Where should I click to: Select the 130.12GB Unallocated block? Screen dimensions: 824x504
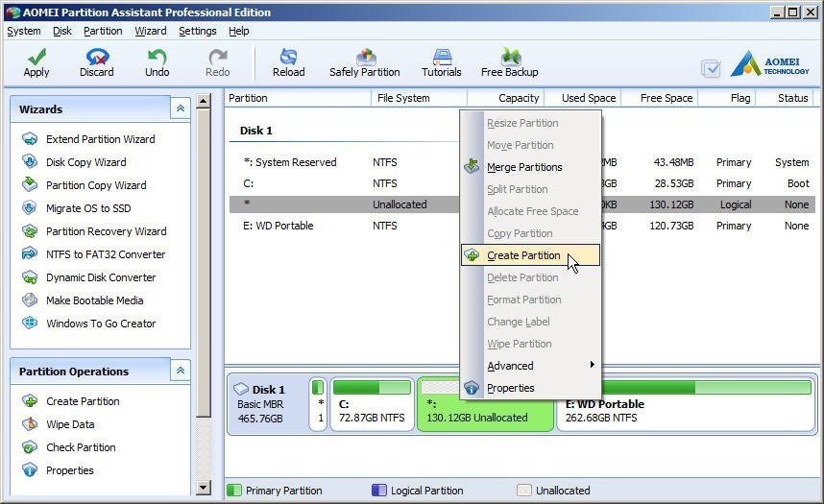485,403
